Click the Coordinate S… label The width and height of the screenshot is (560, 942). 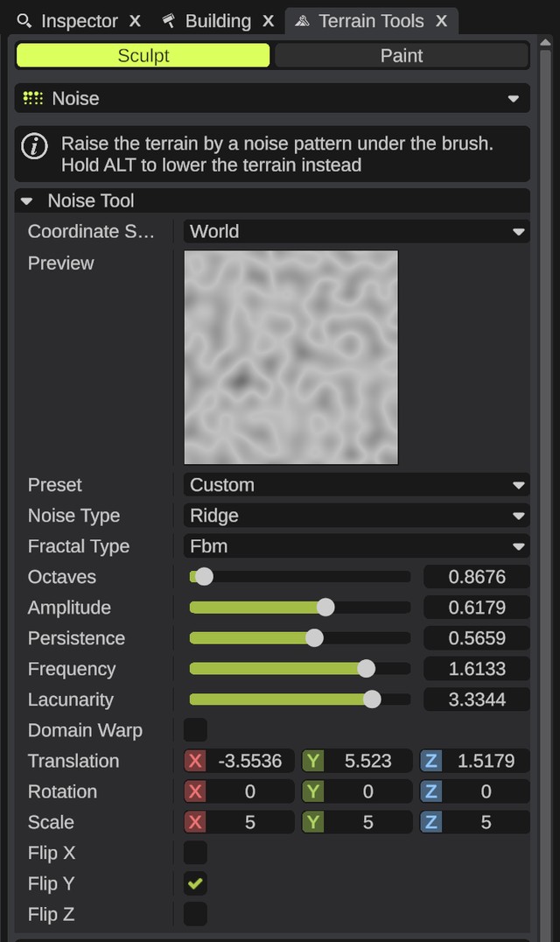coord(91,231)
